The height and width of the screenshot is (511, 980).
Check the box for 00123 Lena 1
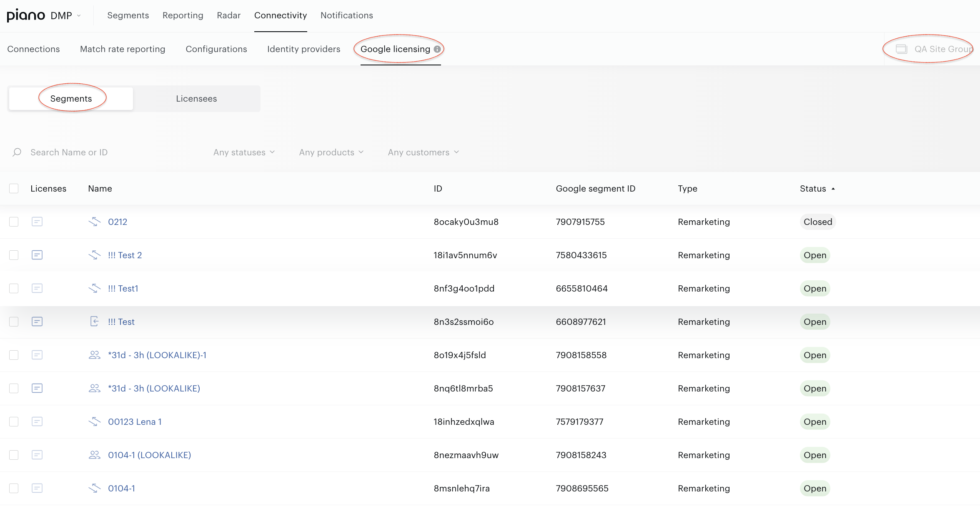coord(14,422)
